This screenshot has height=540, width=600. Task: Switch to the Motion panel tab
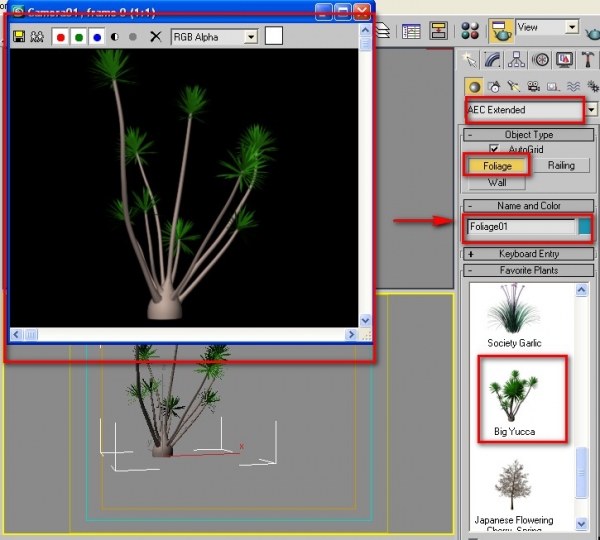pyautogui.click(x=541, y=60)
